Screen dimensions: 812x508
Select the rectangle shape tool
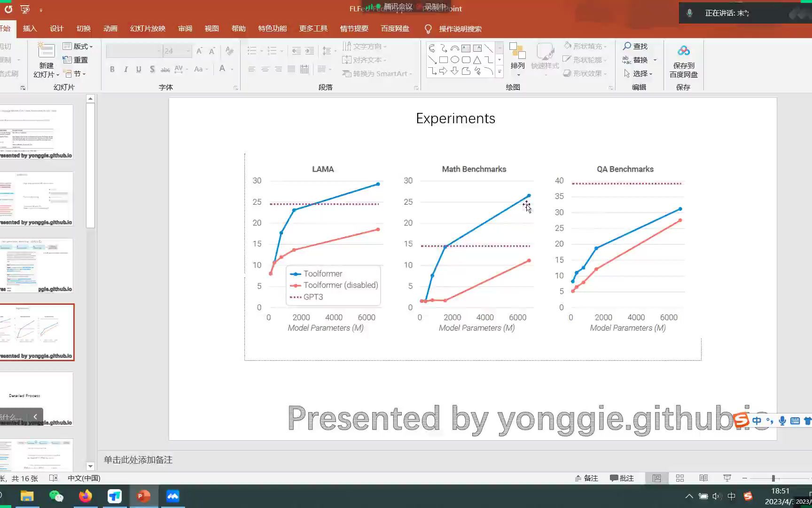pos(444,59)
